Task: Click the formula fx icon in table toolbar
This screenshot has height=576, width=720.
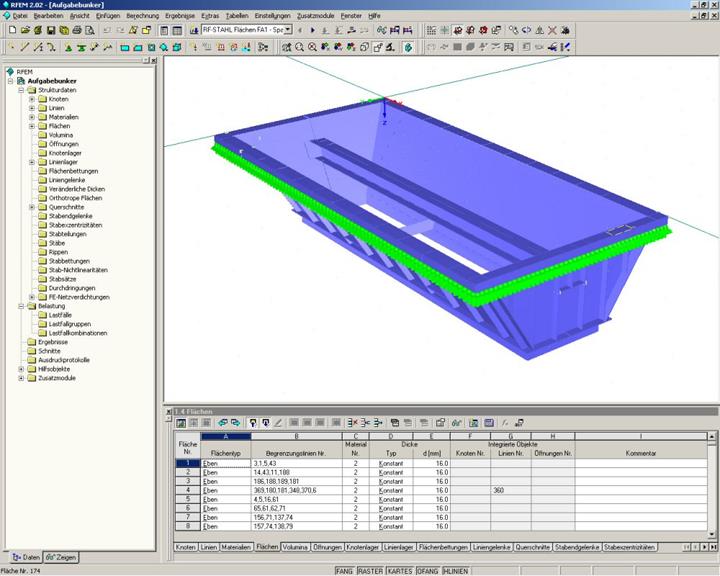Action: (x=505, y=423)
